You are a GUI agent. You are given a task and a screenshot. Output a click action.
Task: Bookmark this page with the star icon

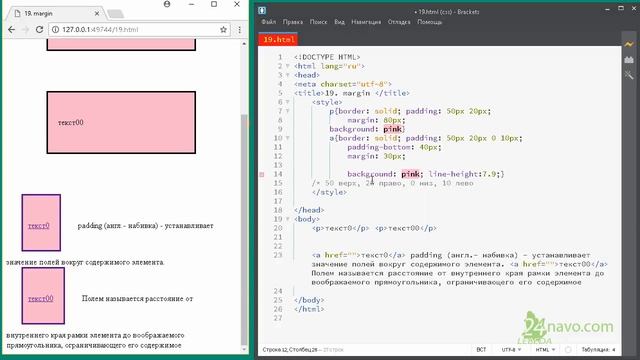click(x=223, y=29)
